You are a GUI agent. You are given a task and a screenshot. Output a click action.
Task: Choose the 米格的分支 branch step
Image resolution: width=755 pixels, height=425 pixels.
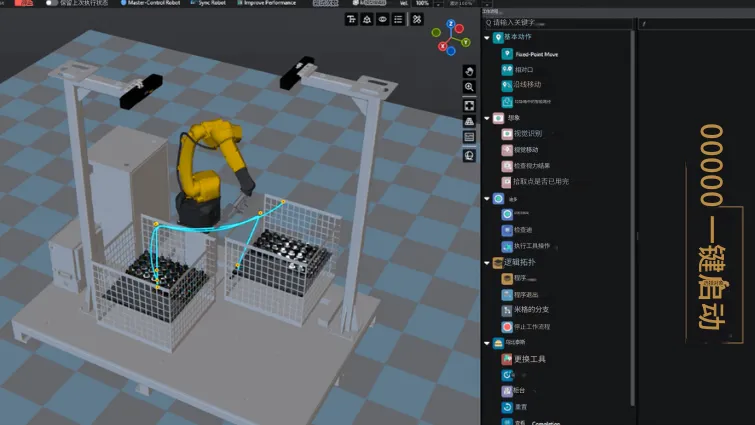[525, 310]
